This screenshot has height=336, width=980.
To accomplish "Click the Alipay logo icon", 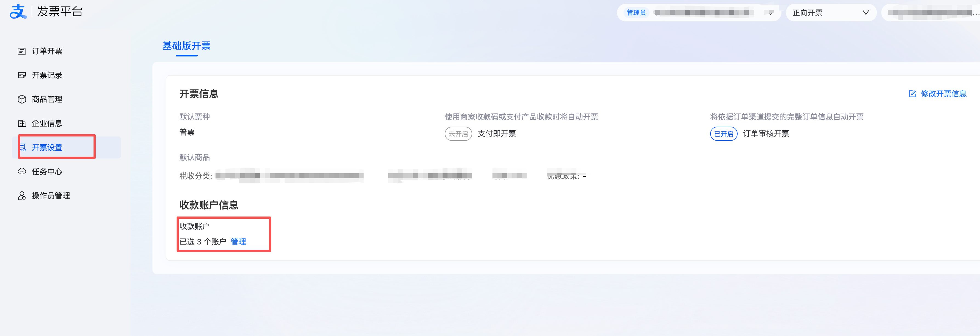I will (18, 12).
